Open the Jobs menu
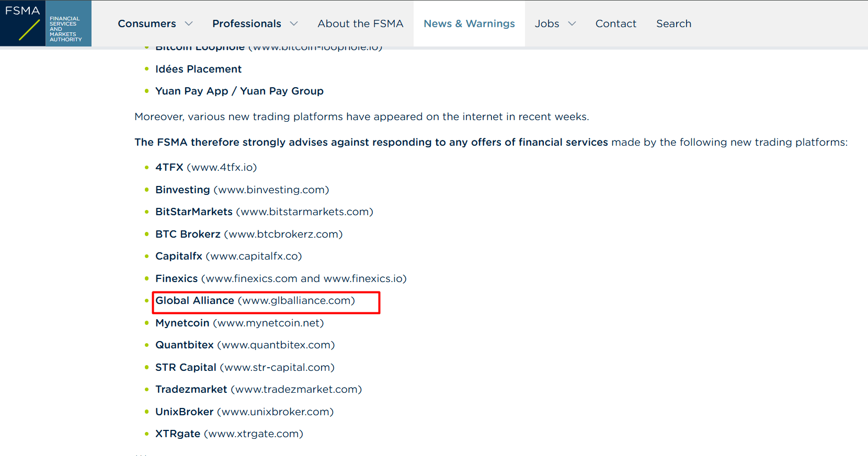 [x=547, y=24]
